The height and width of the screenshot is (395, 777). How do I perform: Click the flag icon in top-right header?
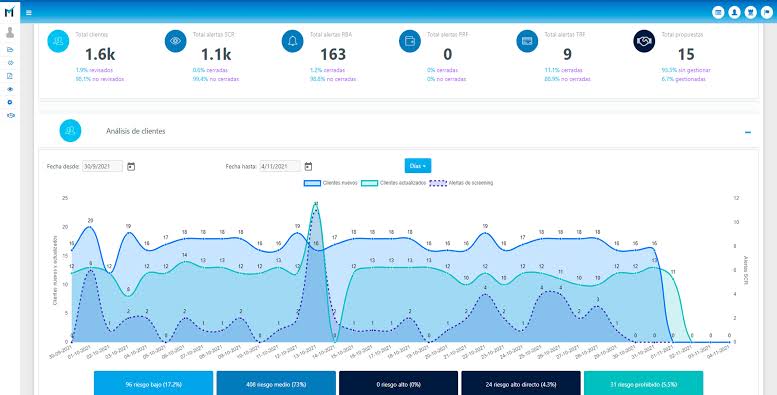pos(767,12)
